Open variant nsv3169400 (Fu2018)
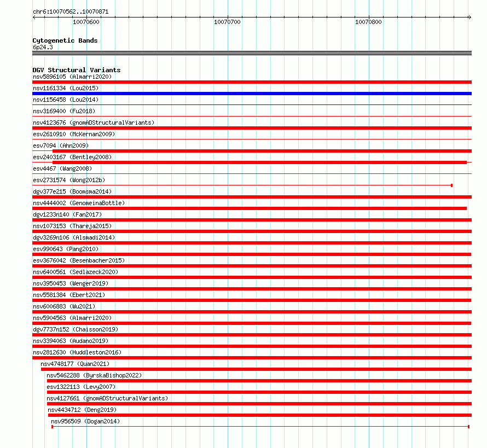The image size is (487, 448). (64, 111)
